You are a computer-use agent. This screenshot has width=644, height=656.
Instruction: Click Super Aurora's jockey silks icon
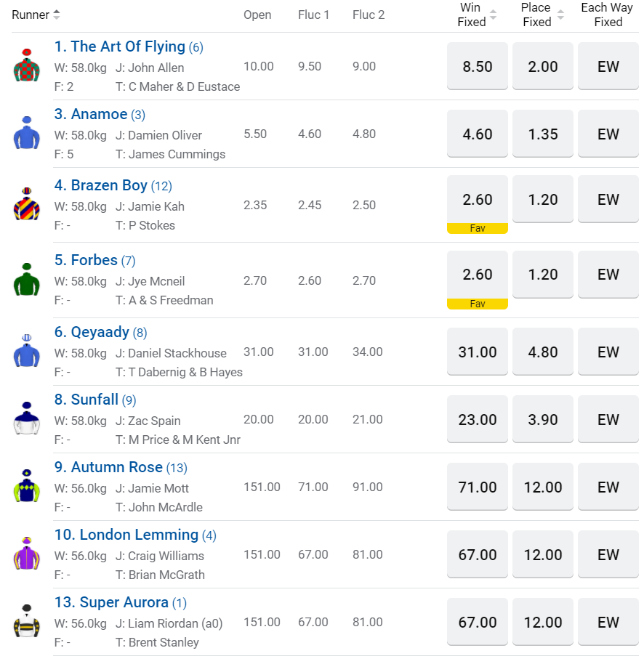[x=27, y=621]
